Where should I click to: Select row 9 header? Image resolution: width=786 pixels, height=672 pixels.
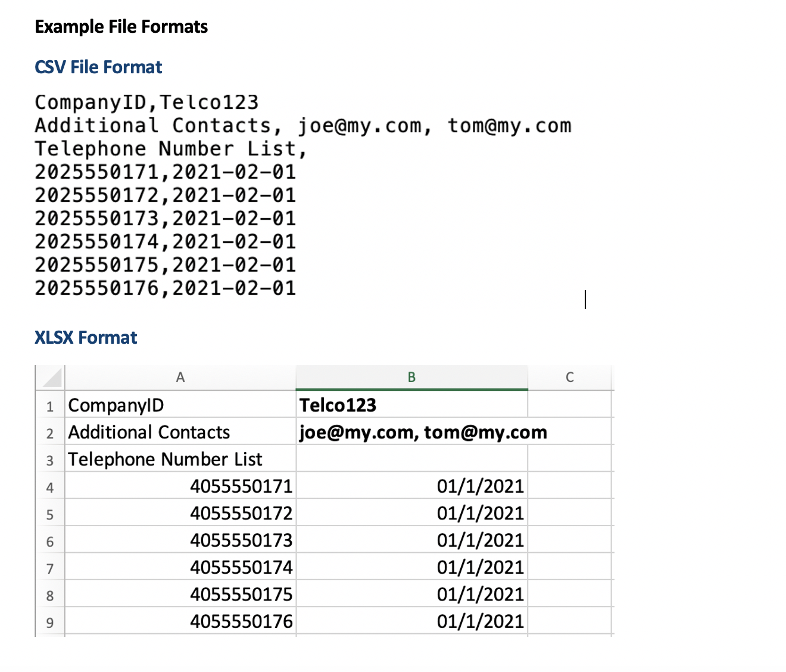point(50,623)
